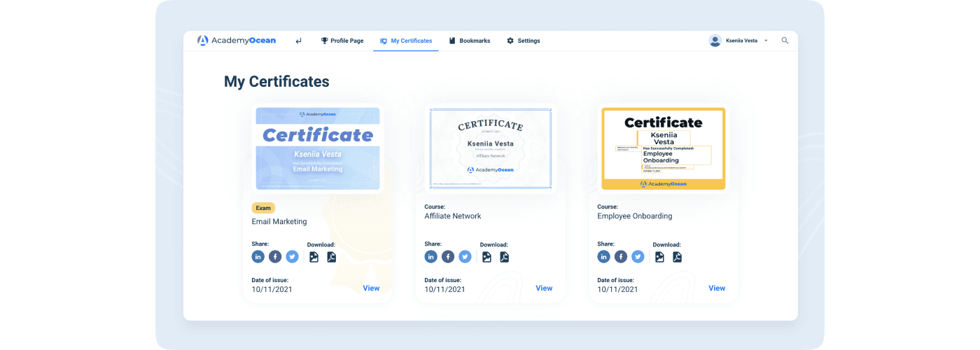Share Email Marketing certificate on Twitter

[x=293, y=257]
